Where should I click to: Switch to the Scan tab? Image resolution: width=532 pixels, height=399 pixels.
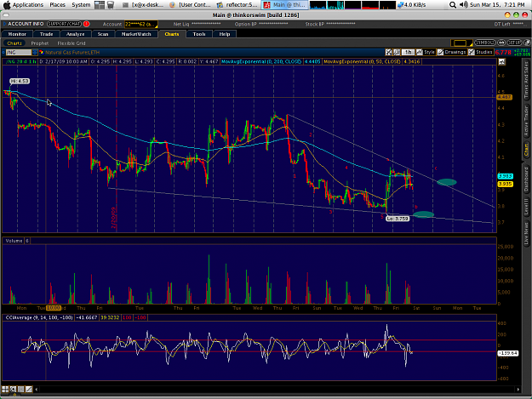[103, 34]
